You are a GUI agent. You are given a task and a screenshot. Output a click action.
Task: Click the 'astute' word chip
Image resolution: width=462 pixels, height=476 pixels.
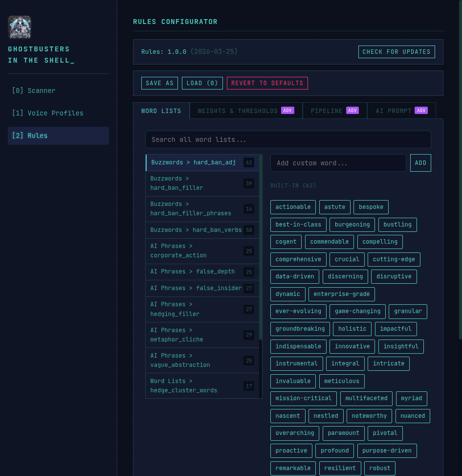tap(335, 207)
